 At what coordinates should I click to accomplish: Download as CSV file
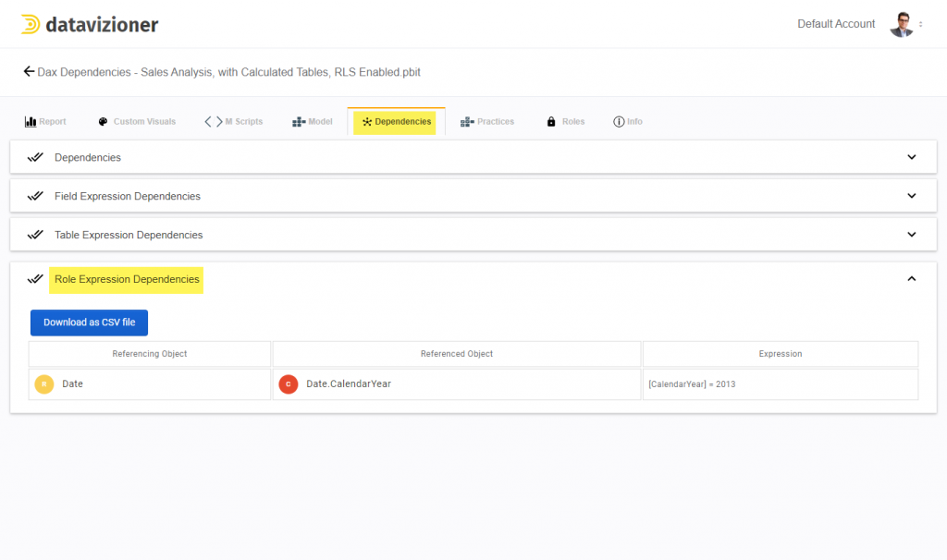[89, 323]
